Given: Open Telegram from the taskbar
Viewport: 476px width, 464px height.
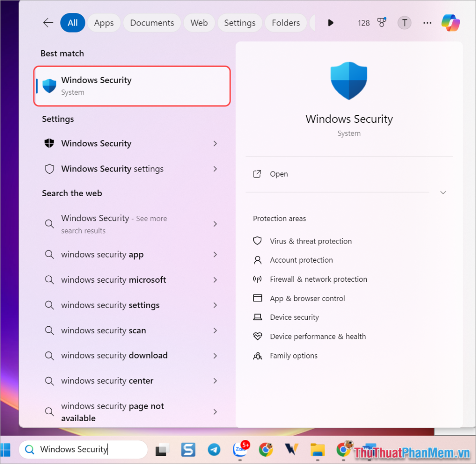Looking at the screenshot, I should coord(214,450).
